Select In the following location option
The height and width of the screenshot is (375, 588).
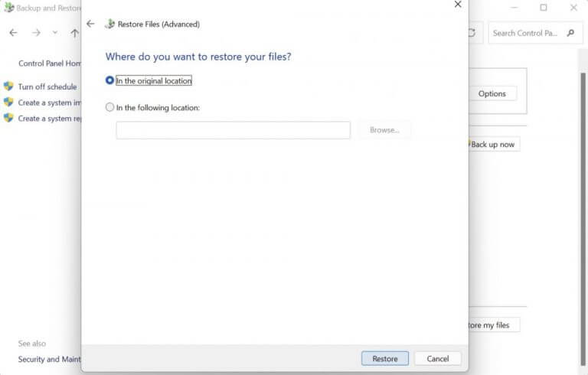[x=110, y=108]
